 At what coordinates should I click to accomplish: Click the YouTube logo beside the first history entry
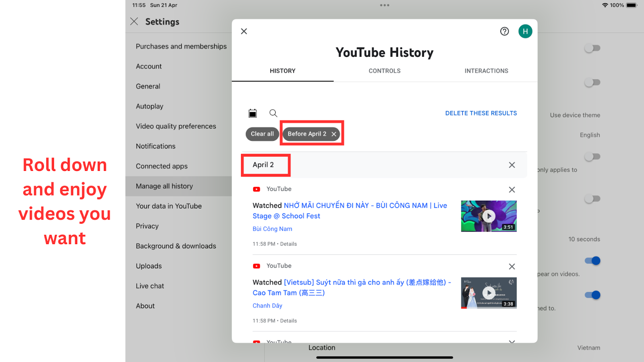(256, 189)
